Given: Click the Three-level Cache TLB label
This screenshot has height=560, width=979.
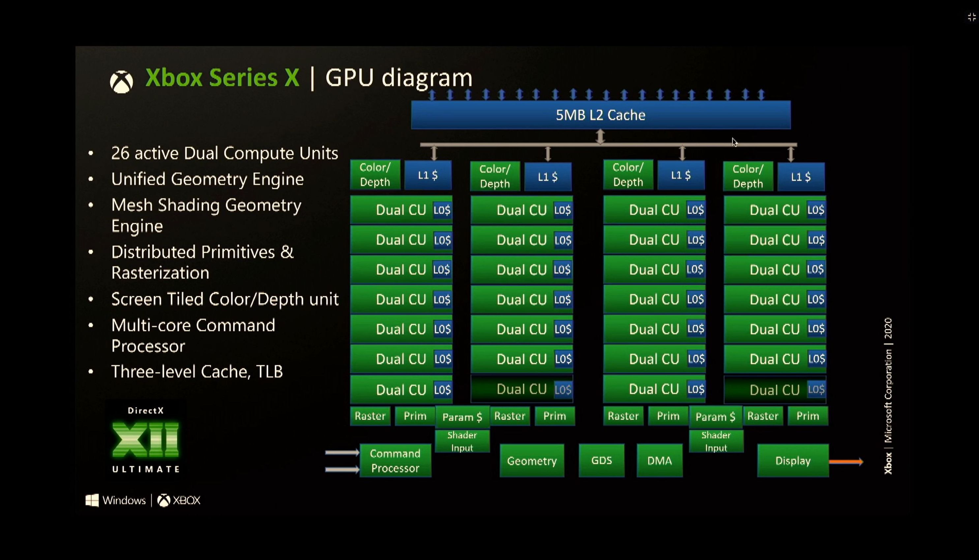Looking at the screenshot, I should click(x=197, y=372).
